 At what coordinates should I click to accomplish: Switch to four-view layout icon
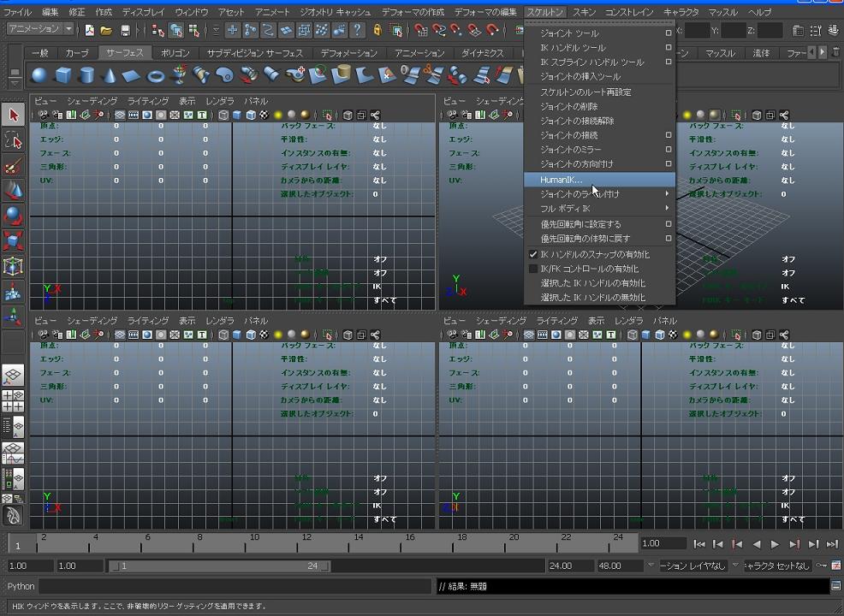13,401
